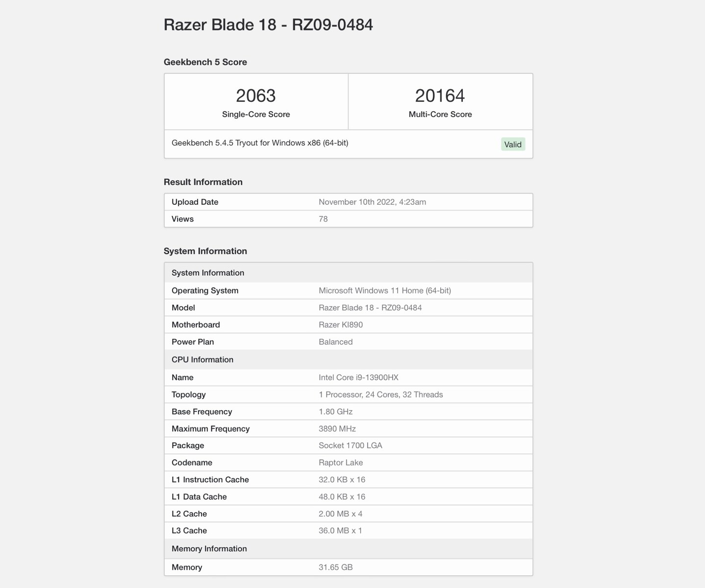705x588 pixels.
Task: Click the L1 Data Cache label
Action: 199,497
